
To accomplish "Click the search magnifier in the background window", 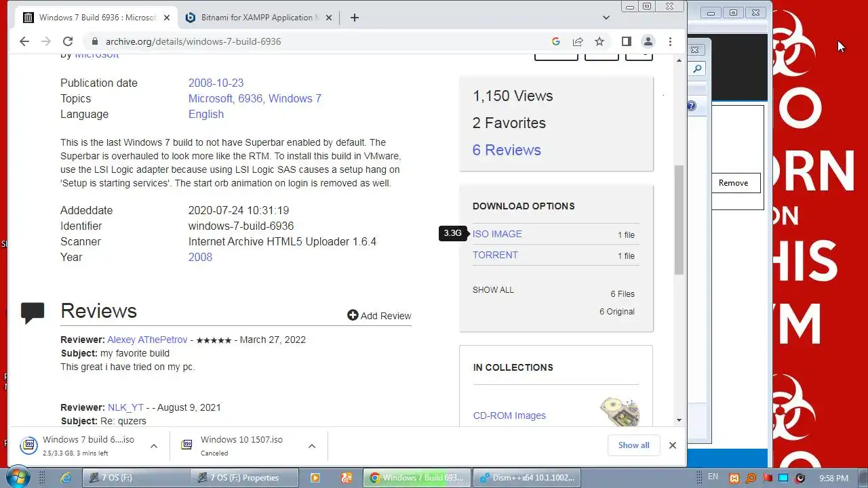I will click(697, 68).
